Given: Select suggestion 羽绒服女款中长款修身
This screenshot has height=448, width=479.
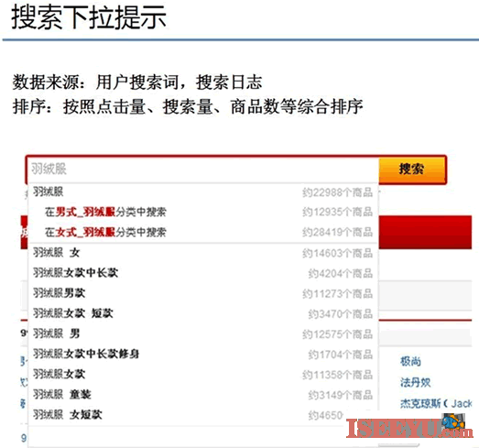Looking at the screenshot, I should [x=203, y=354].
